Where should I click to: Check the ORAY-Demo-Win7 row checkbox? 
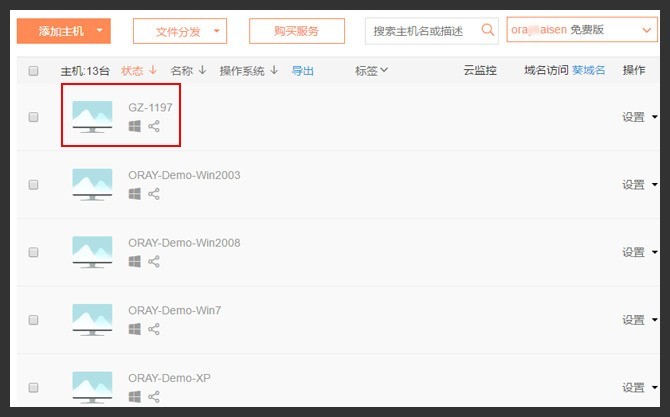(33, 320)
